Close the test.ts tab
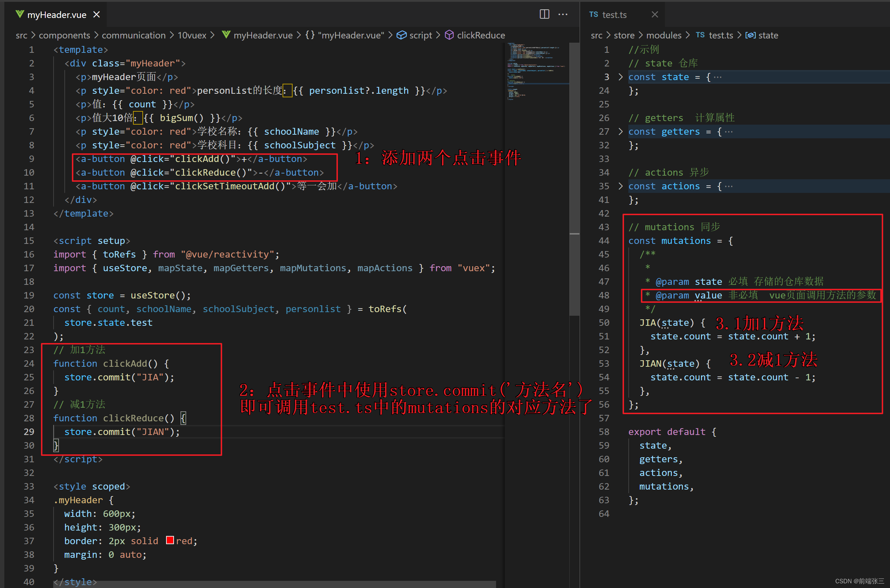Viewport: 890px width, 588px height. [x=655, y=14]
